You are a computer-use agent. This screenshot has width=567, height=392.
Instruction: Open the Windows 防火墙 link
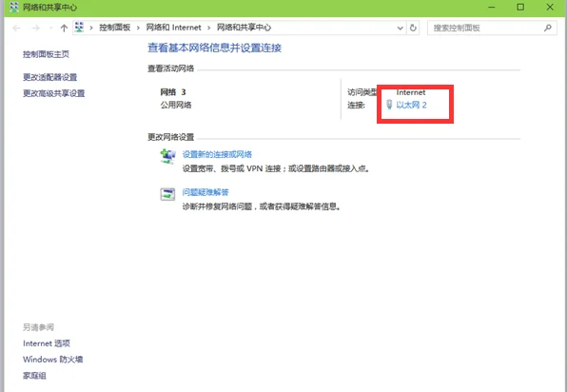point(52,360)
